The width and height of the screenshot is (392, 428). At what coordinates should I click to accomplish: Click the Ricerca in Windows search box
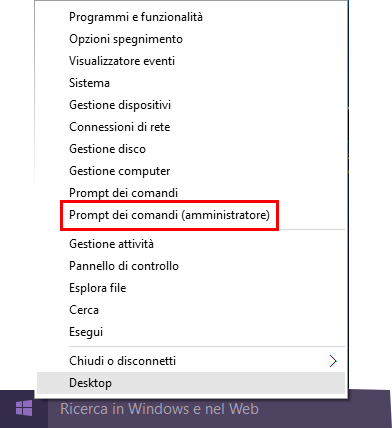tap(220, 409)
